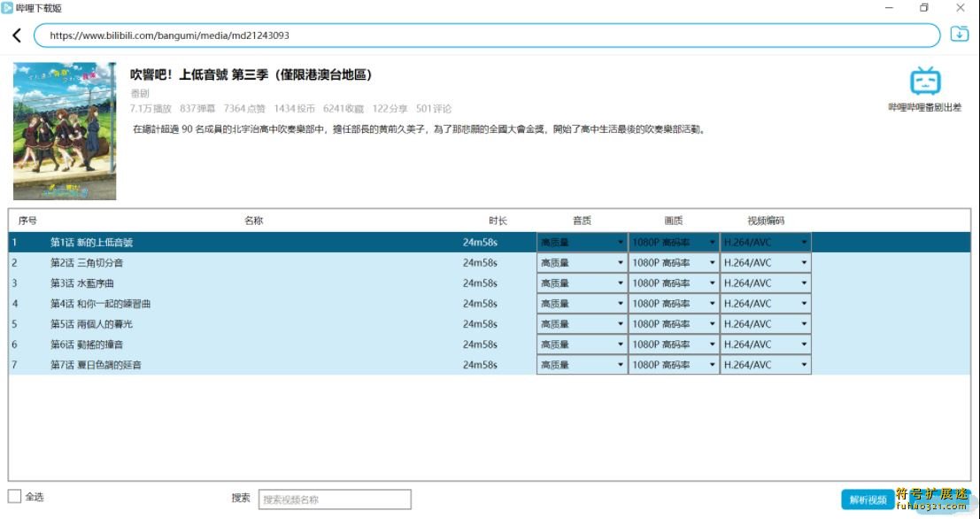The width and height of the screenshot is (980, 519).
Task: Open video quality dropdown for 第7话
Action: tap(674, 365)
